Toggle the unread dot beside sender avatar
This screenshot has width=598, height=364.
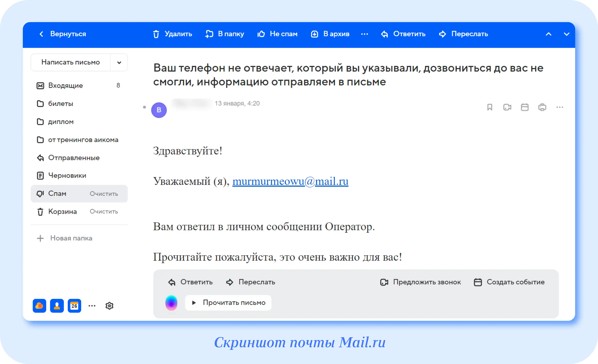144,107
